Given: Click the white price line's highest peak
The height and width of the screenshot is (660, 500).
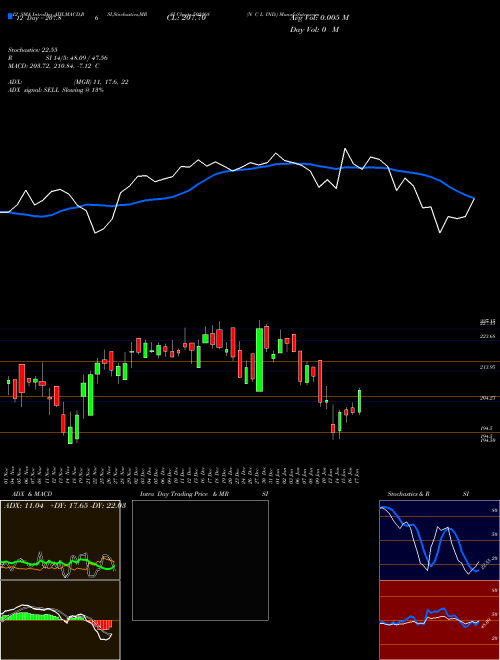Looking at the screenshot, I should pyautogui.click(x=346, y=149).
